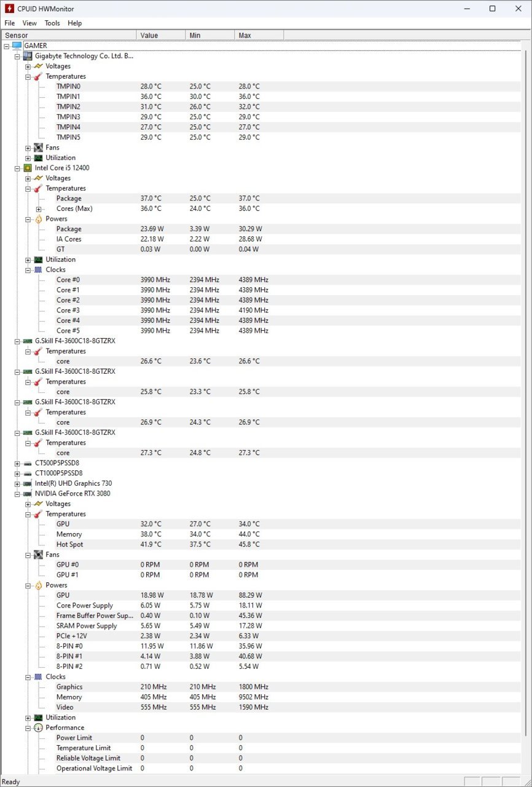Collapse the CPU Powers group
This screenshot has width=532, height=787.
(x=28, y=219)
